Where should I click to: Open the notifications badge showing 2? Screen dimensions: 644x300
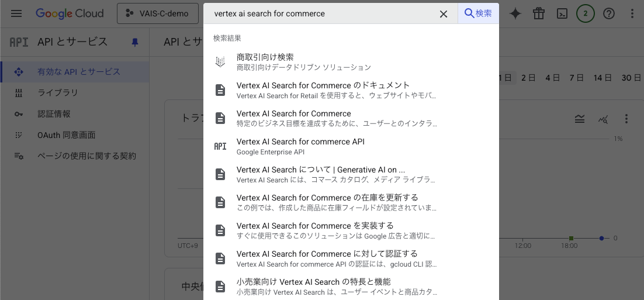(585, 13)
